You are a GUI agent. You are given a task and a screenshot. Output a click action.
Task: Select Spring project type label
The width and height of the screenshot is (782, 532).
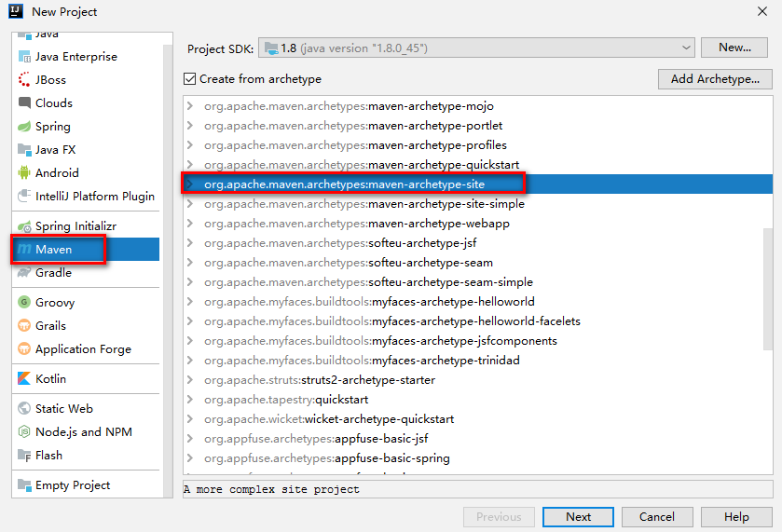coord(53,126)
